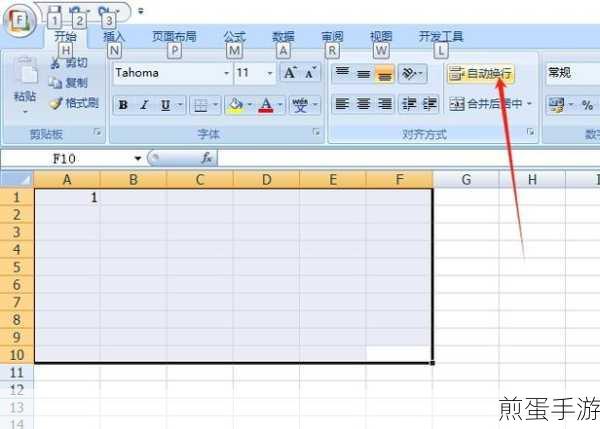Select the Format Painter brush
Image resolution: width=600 pixels, height=429 pixels.
tap(55, 103)
